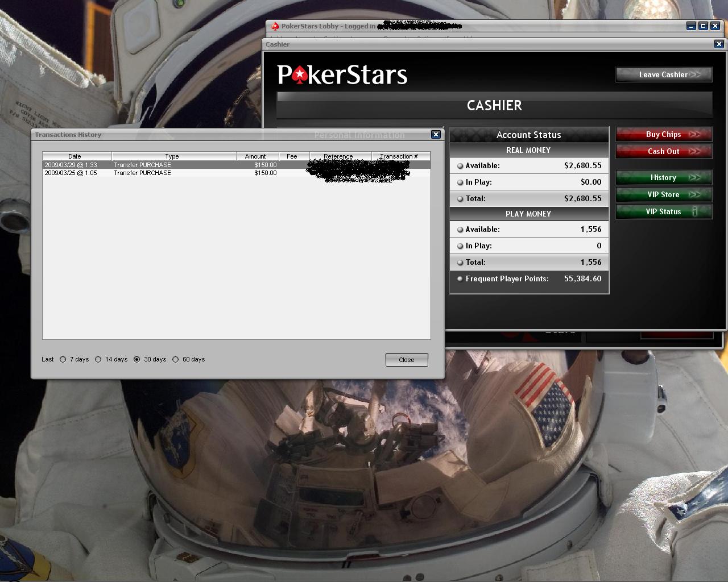Sort transactions by Amount column header
Image resolution: width=728 pixels, height=582 pixels.
tap(258, 156)
